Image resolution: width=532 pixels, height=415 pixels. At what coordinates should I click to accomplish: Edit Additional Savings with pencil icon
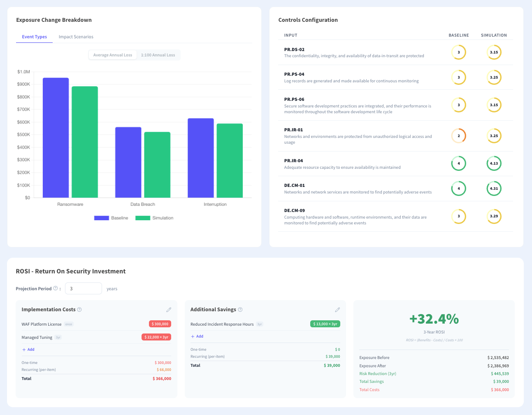click(337, 310)
